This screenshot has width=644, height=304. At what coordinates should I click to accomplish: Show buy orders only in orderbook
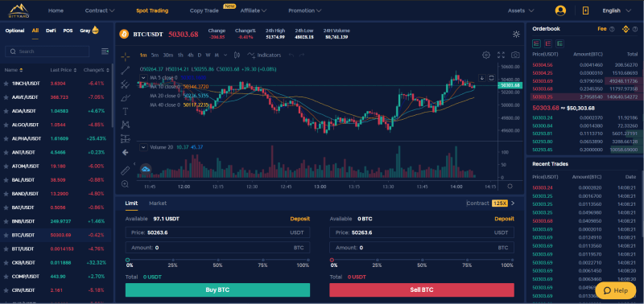pyautogui.click(x=559, y=43)
